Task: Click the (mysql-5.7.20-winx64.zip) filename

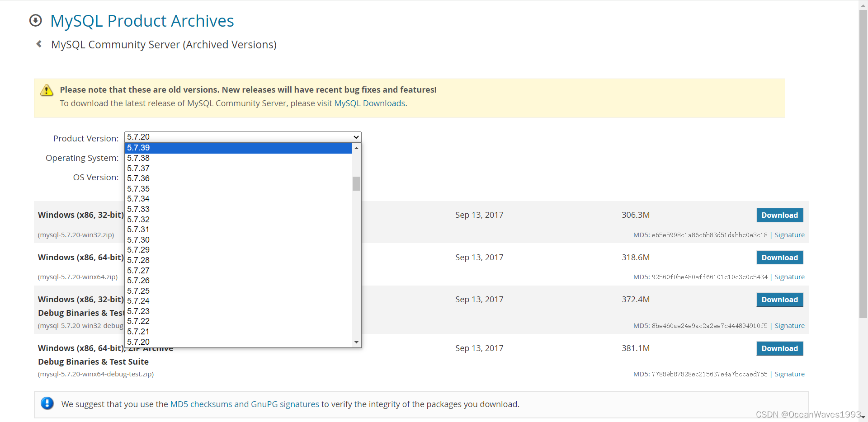Action: [x=78, y=277]
